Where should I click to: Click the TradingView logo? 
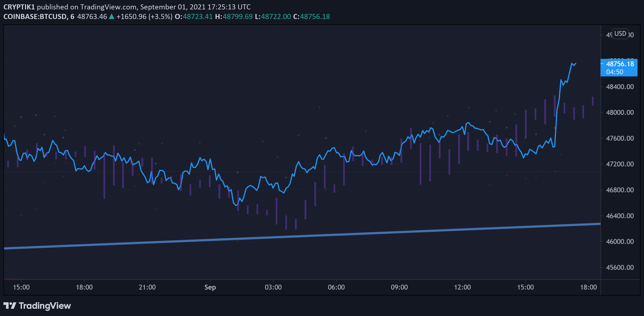[37, 306]
